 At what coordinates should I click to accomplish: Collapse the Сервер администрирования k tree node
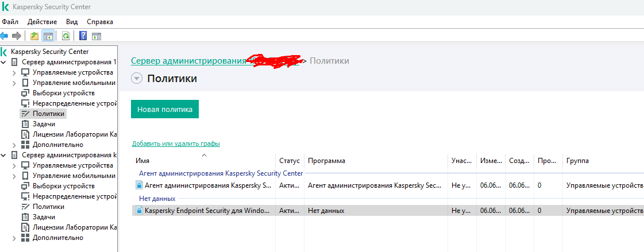click(x=4, y=155)
